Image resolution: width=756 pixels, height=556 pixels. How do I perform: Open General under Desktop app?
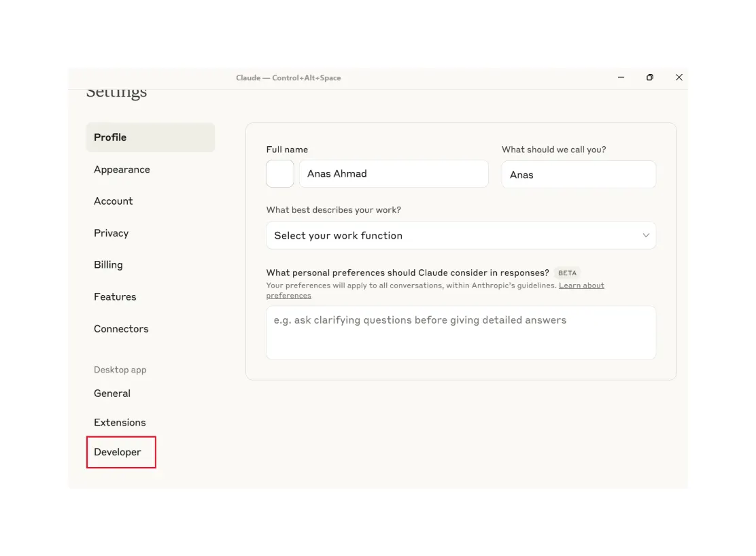[112, 393]
